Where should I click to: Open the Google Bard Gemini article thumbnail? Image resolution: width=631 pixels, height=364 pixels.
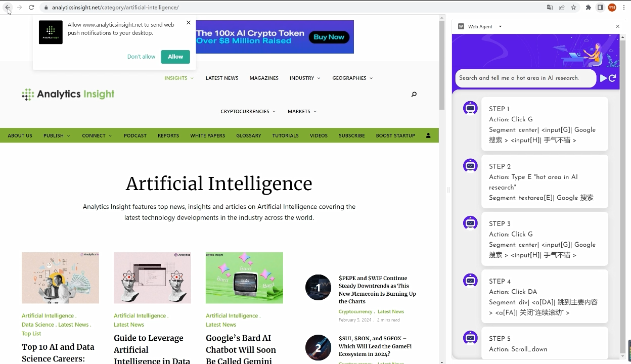(x=244, y=278)
